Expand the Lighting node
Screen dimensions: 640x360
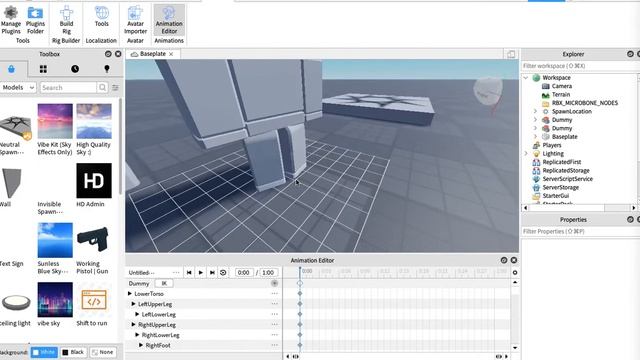coord(526,154)
